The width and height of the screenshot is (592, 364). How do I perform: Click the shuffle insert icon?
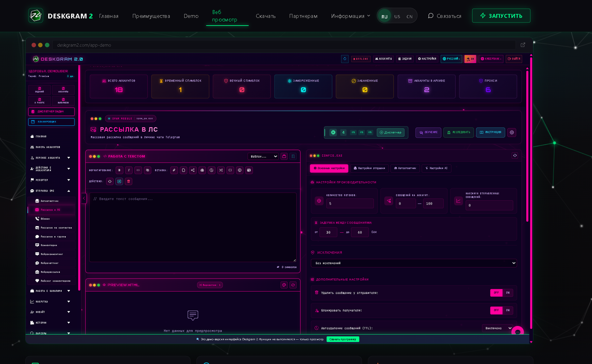[x=221, y=170]
